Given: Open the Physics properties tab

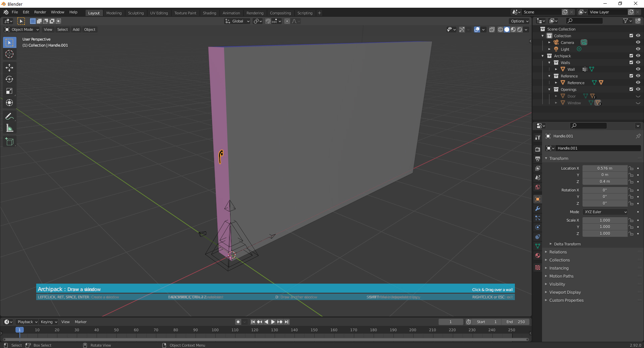Looking at the screenshot, I should click(538, 227).
